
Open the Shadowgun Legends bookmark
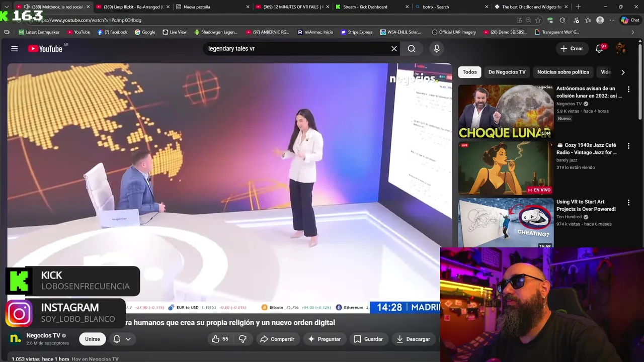tap(215, 32)
